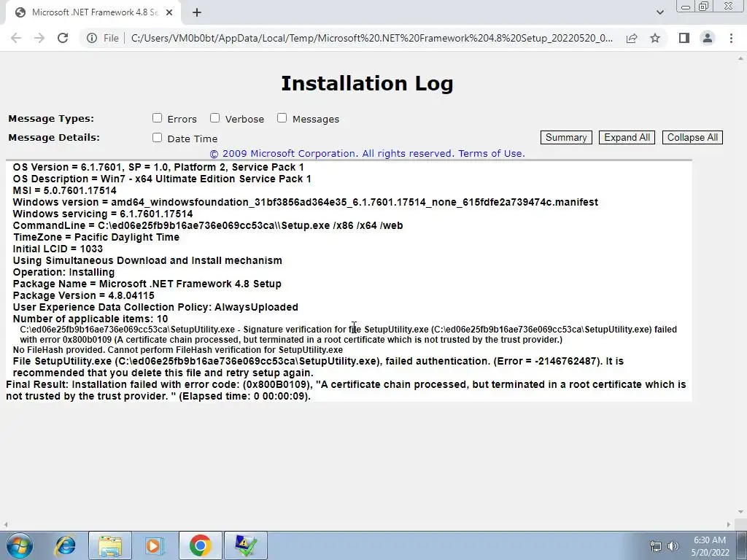Click the address bar URL field

tap(371, 38)
